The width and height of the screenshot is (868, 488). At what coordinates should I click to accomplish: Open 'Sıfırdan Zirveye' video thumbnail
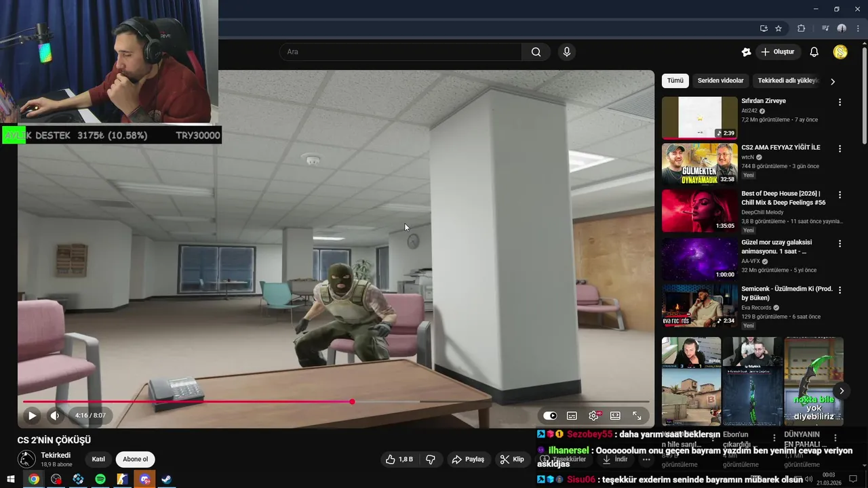700,118
